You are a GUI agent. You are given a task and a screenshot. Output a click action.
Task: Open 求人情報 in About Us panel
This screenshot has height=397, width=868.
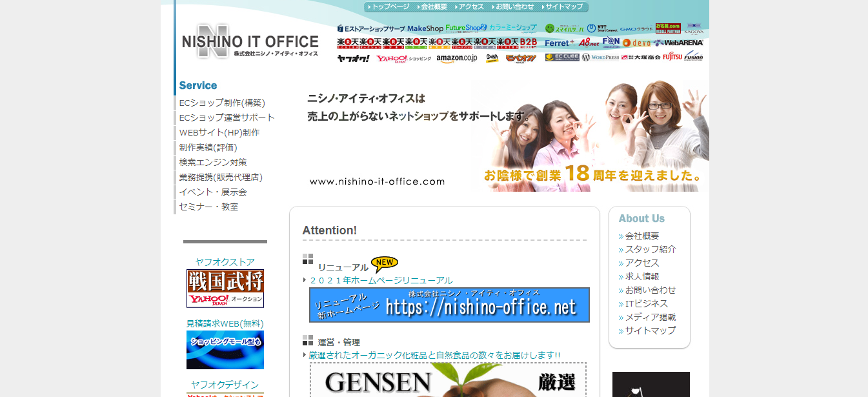pyautogui.click(x=642, y=276)
